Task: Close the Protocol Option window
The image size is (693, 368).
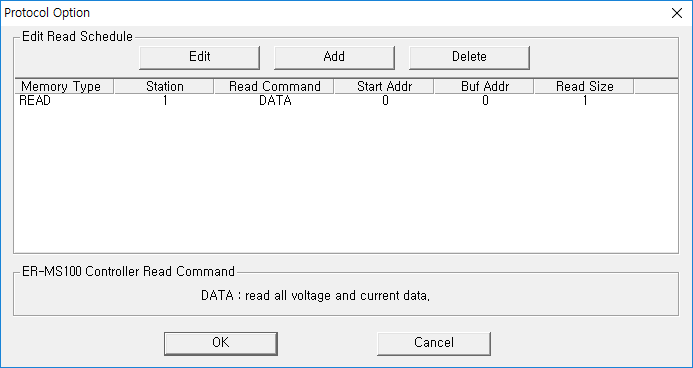Action: (x=677, y=13)
